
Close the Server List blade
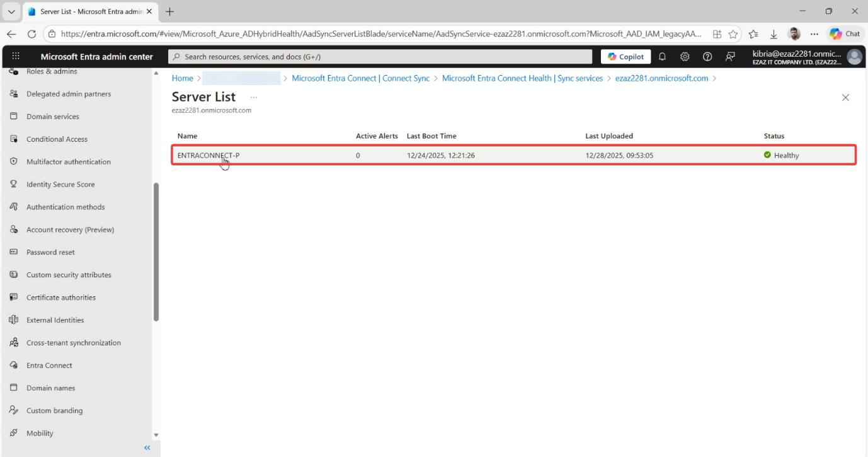[x=845, y=97]
